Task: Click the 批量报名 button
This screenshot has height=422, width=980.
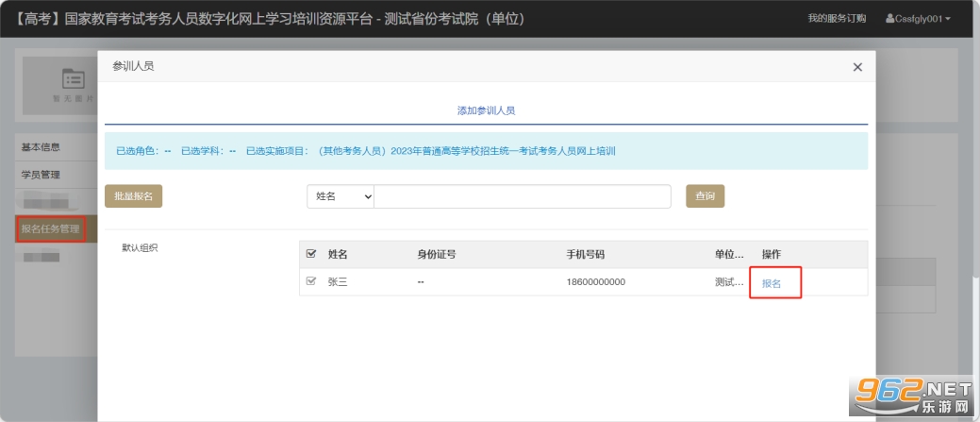Action: (133, 195)
